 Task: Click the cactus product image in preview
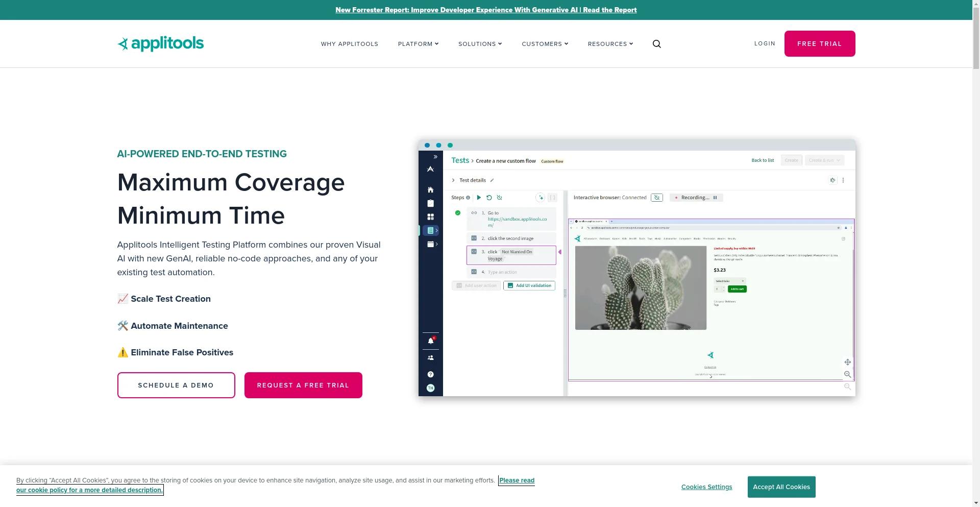click(641, 288)
